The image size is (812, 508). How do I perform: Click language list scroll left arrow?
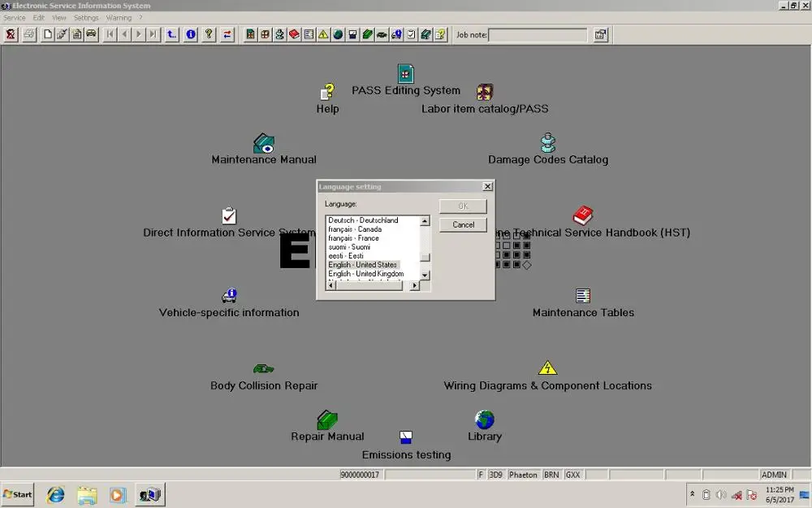(331, 285)
